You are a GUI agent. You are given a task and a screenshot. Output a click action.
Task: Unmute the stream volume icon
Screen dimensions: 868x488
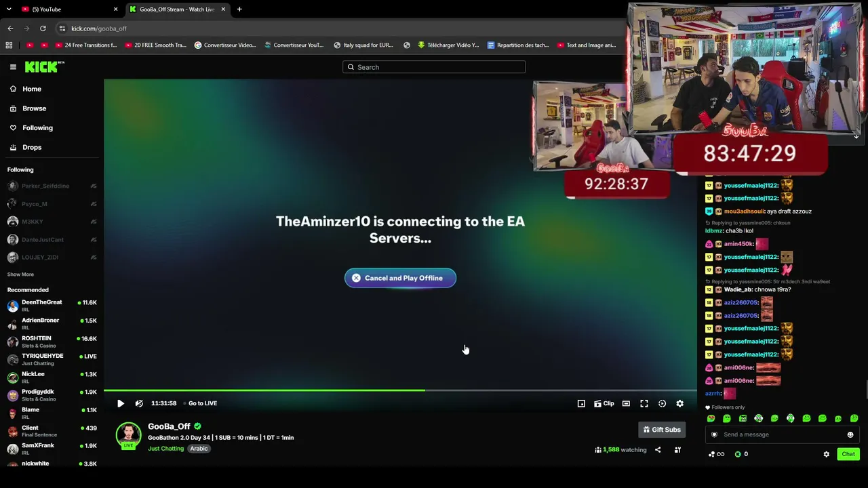(x=139, y=403)
